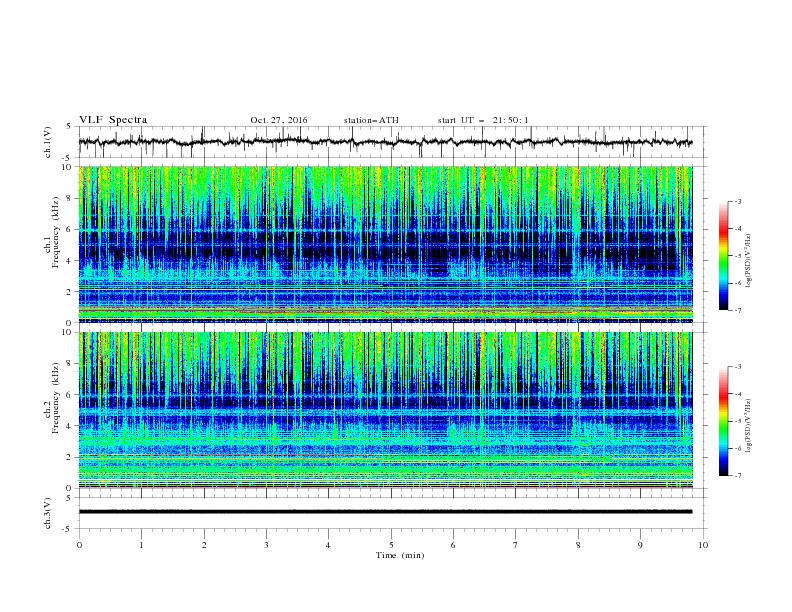Viewport: 792px width, 612px height.
Task: Click the "-3" label on ch.1 colorbar
Action: 738,201
